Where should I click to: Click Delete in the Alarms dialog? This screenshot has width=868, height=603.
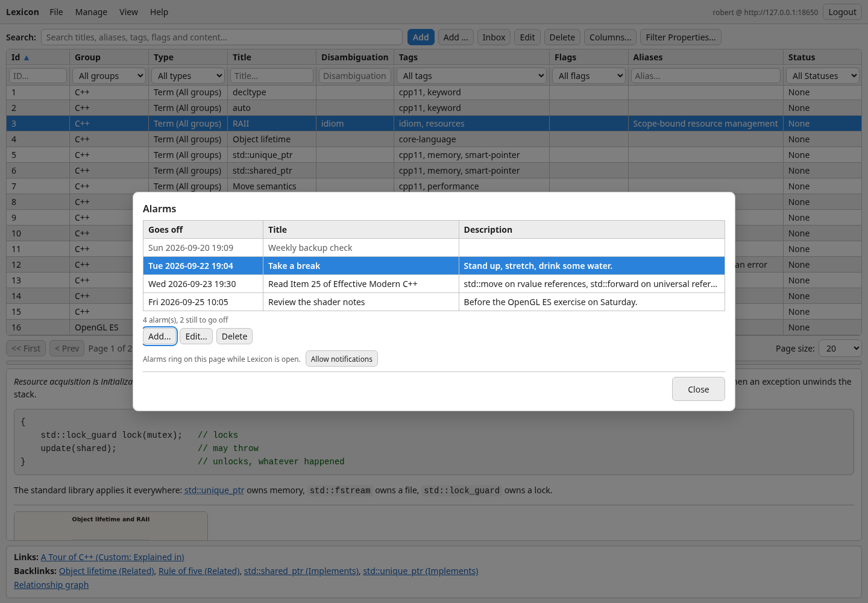234,336
